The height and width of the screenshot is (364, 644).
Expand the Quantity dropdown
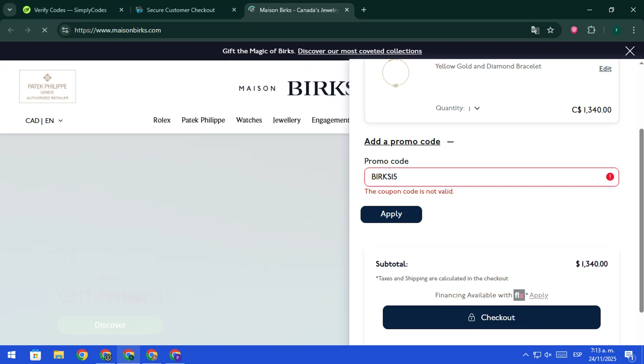(474, 108)
